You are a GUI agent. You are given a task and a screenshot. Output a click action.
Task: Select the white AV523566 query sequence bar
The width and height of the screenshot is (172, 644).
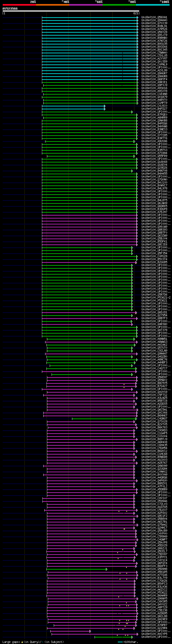point(71,11)
